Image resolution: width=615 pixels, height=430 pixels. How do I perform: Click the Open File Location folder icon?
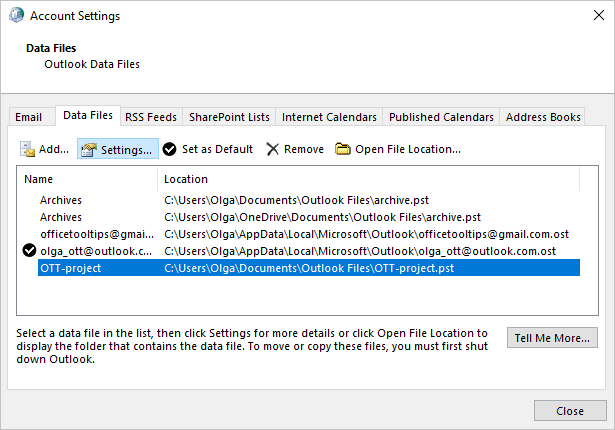(343, 149)
